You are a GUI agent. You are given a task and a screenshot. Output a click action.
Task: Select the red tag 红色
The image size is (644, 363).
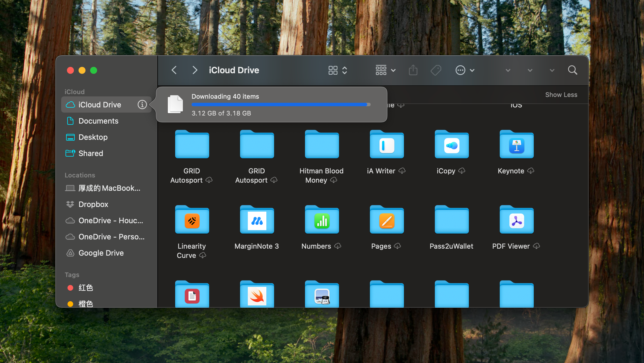coord(85,288)
